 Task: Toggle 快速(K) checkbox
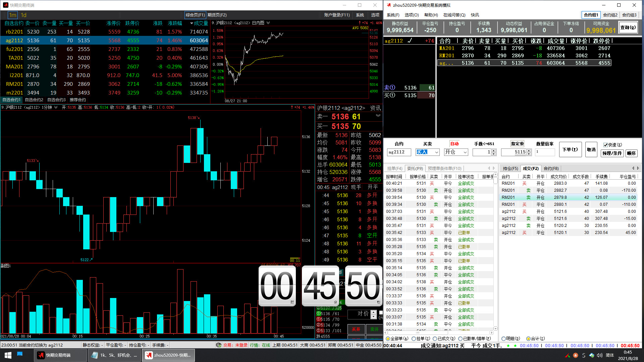[605, 145]
